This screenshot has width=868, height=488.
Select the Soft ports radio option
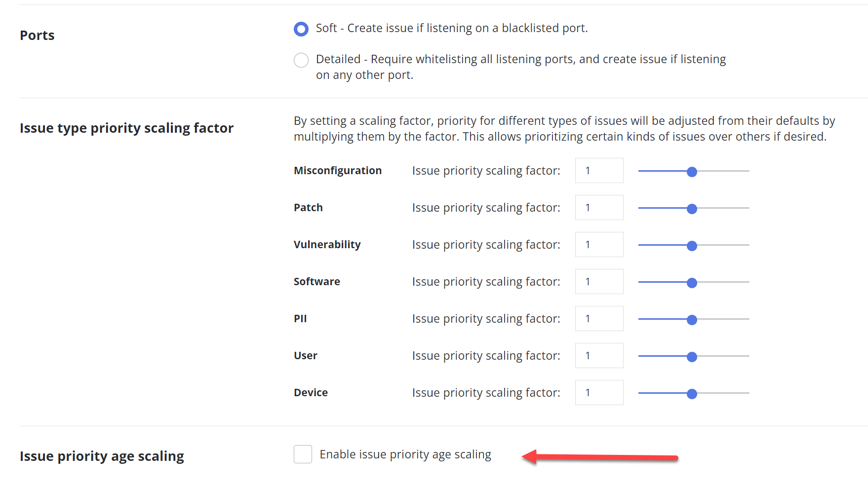(x=301, y=29)
